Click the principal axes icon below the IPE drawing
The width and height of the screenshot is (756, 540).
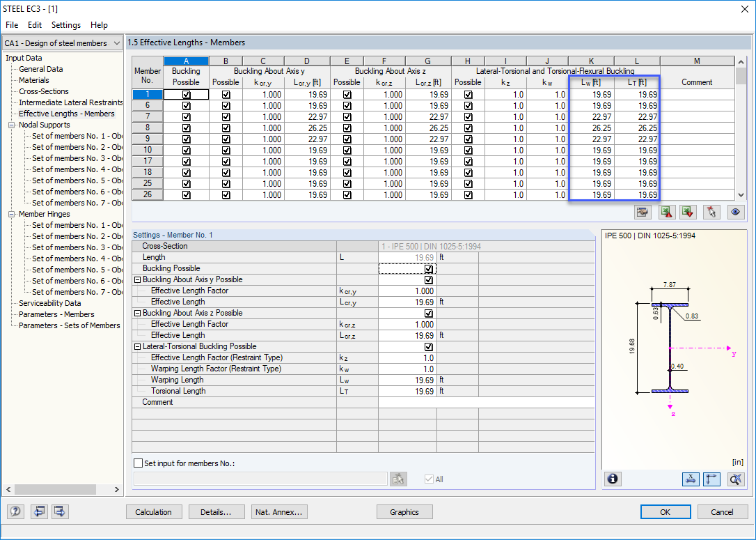(x=711, y=479)
